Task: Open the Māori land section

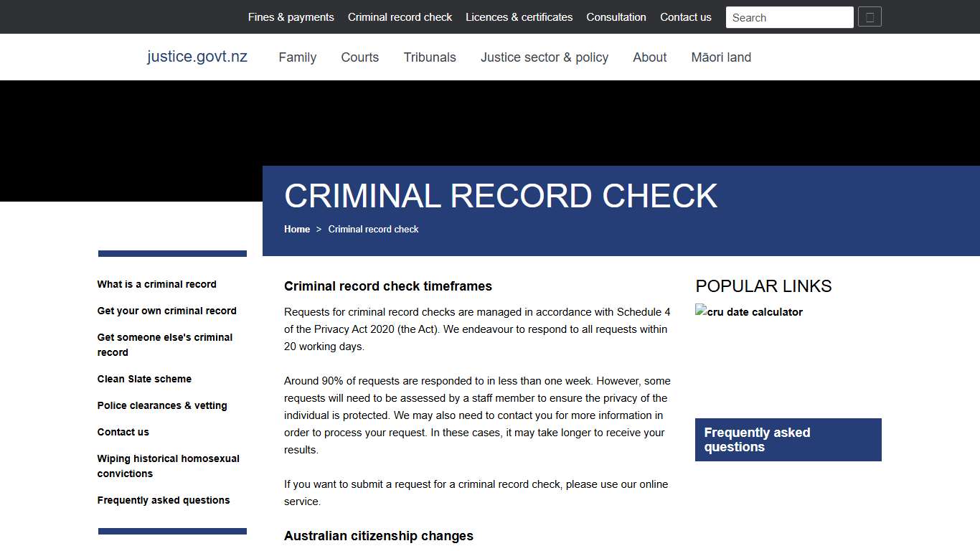Action: coord(720,57)
